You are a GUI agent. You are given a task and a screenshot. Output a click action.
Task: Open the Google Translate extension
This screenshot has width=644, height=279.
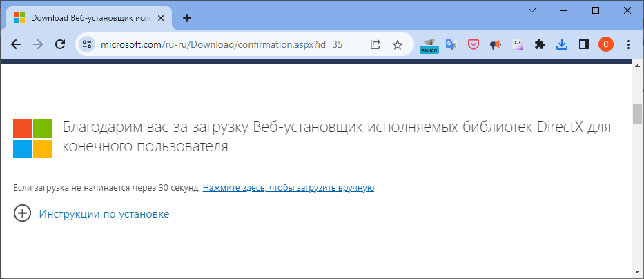pos(451,44)
